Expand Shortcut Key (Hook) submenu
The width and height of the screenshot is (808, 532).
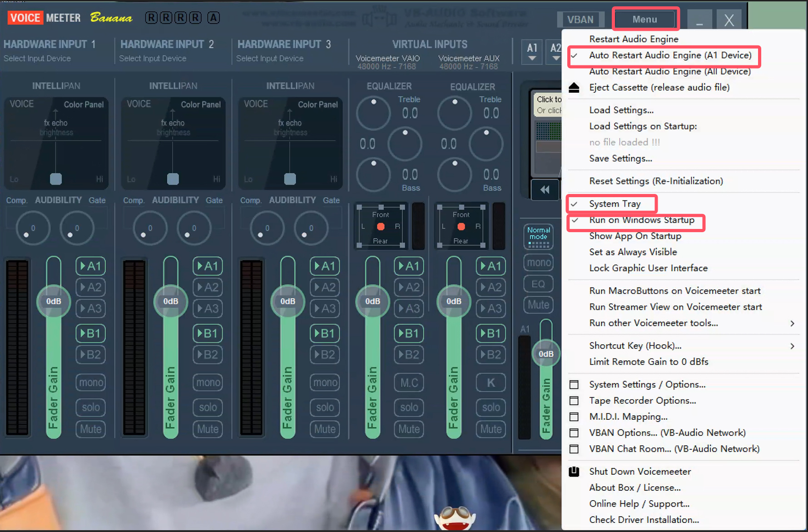684,346
